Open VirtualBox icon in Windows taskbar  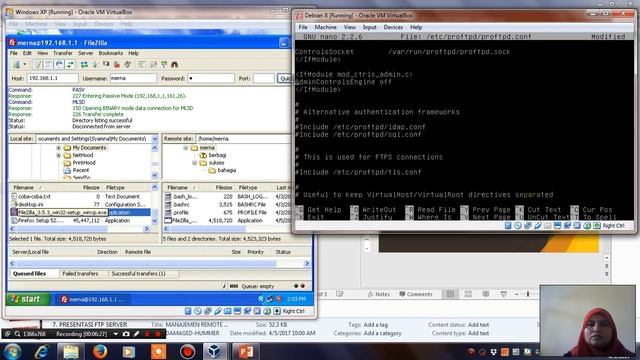[215, 351]
